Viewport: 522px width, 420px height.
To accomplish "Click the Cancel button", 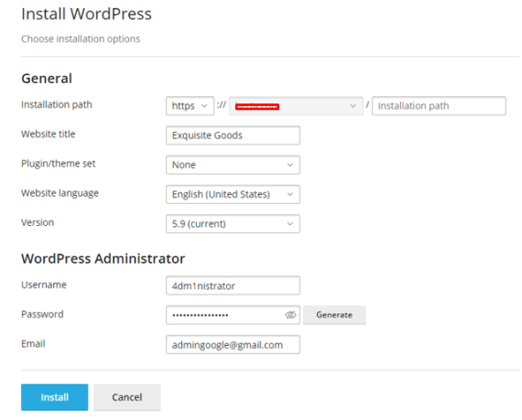I will click(x=127, y=397).
